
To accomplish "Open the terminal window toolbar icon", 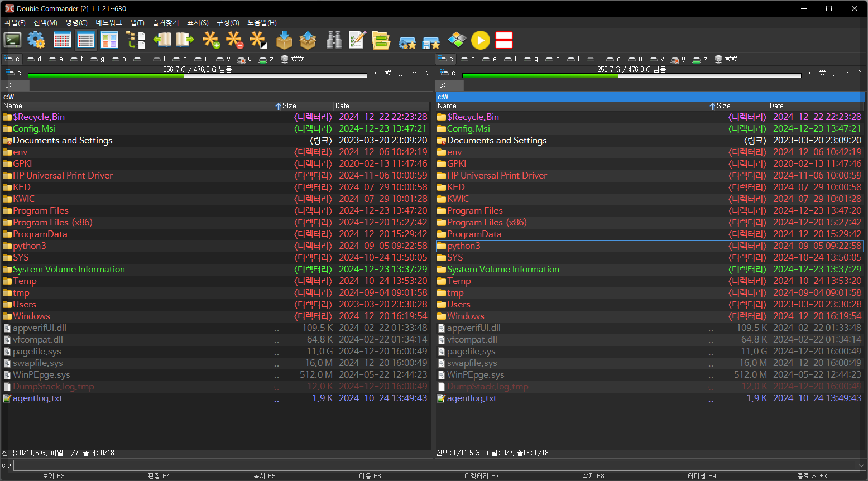I will pyautogui.click(x=12, y=40).
